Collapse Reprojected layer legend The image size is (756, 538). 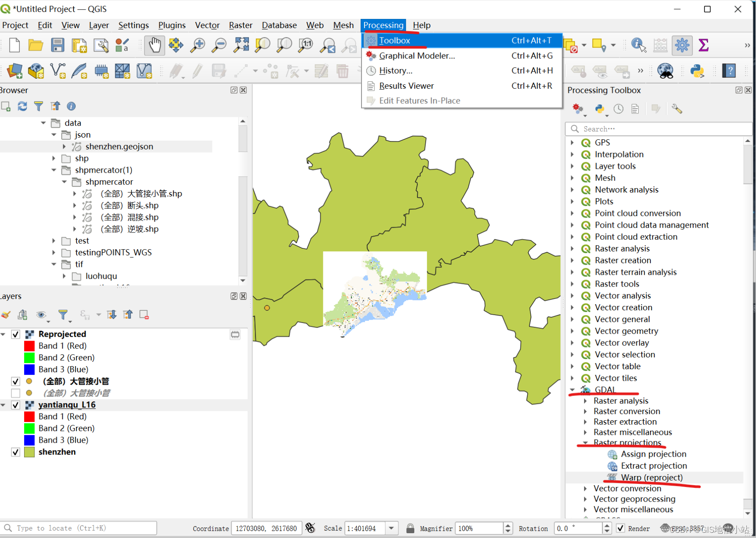(x=4, y=334)
